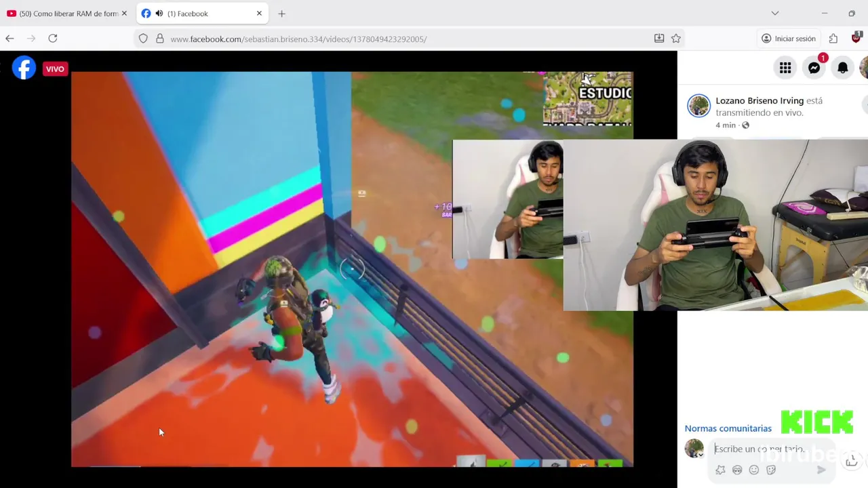Screen dimensions: 868x488
Task: Click the public audience globe icon
Action: click(745, 125)
